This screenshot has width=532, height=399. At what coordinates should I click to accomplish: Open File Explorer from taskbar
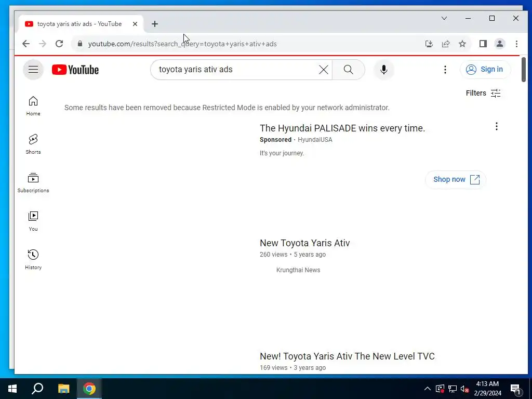pos(63,389)
